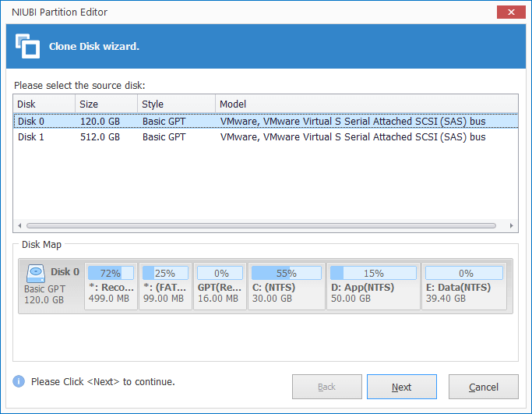Image resolution: width=532 pixels, height=414 pixels.
Task: Click the Disk 0 drive icon in Disk Map
Action: coord(36,274)
